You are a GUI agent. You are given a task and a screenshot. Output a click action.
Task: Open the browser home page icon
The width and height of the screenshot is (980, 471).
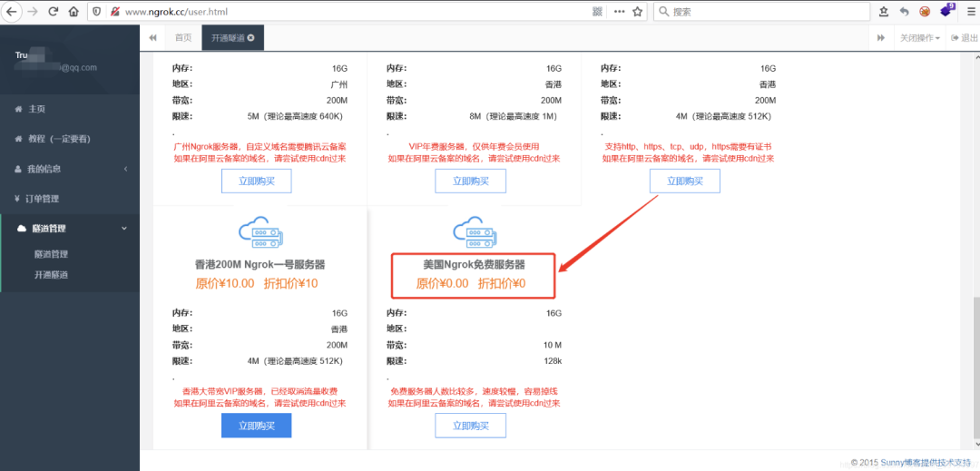pos(73,11)
